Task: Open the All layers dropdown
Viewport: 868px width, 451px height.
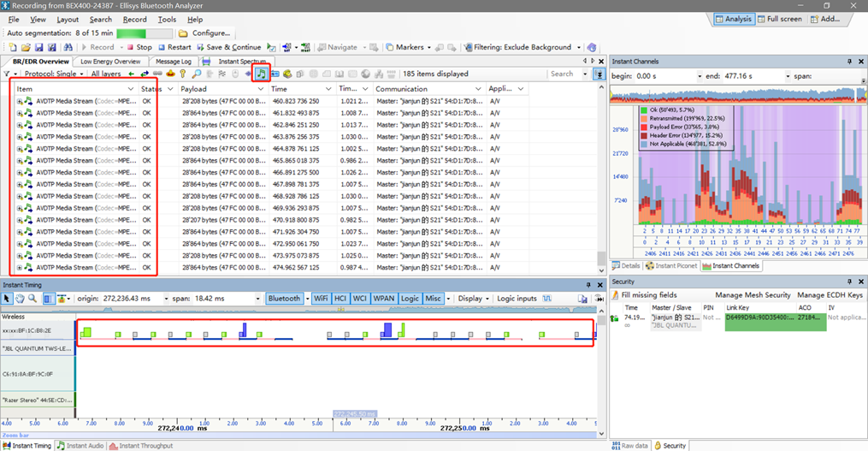Action: click(106, 74)
